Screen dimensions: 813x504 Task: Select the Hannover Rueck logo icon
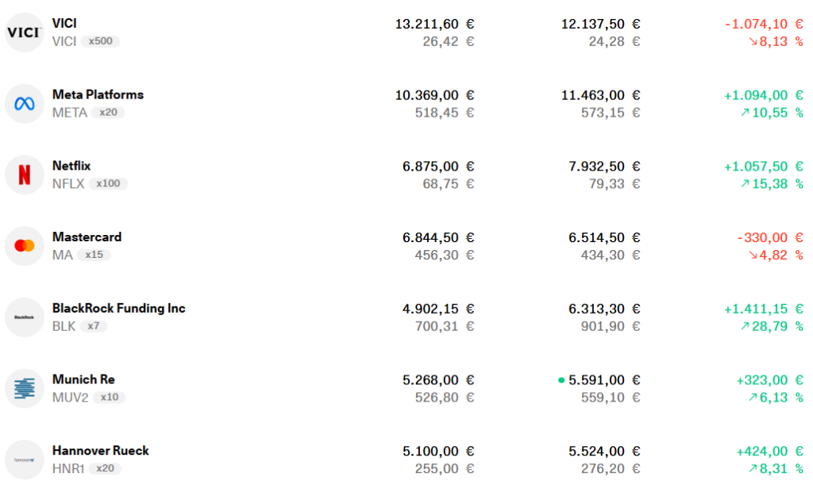(x=24, y=460)
